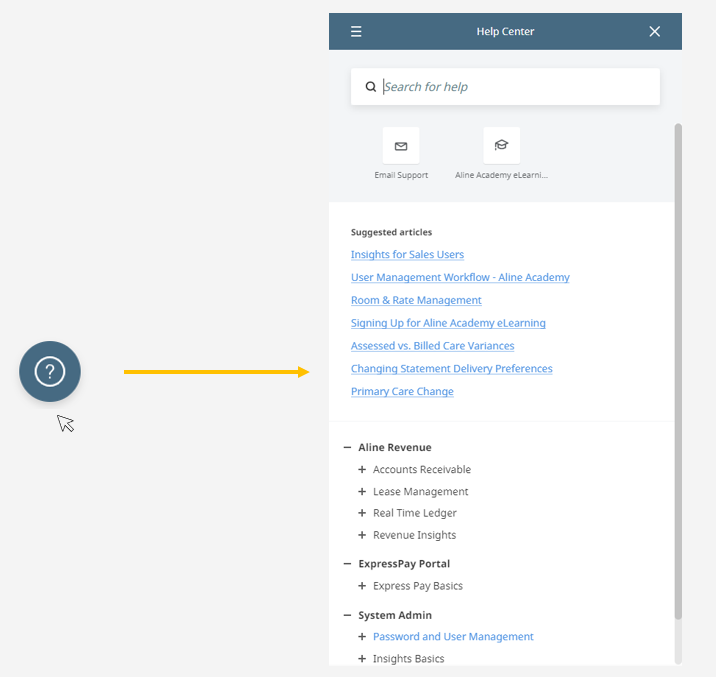Expand Express Pay Basics topic
Viewport: 716px width, 677px height.
362,586
